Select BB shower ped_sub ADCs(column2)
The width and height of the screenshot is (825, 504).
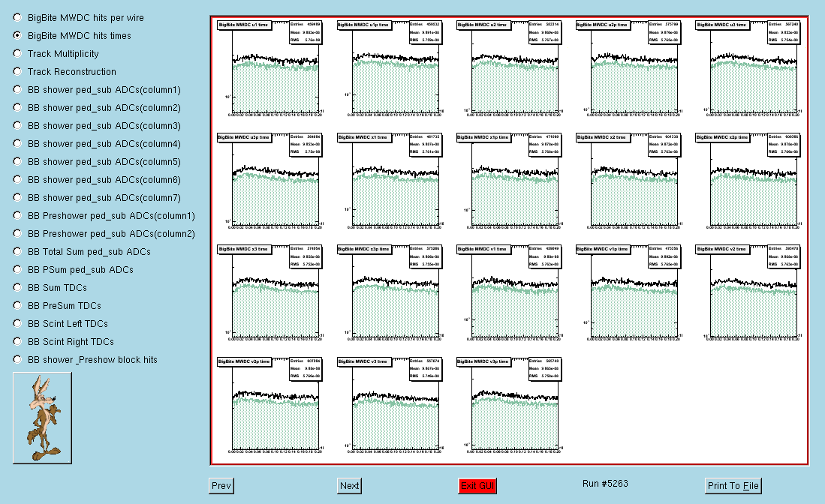point(17,107)
